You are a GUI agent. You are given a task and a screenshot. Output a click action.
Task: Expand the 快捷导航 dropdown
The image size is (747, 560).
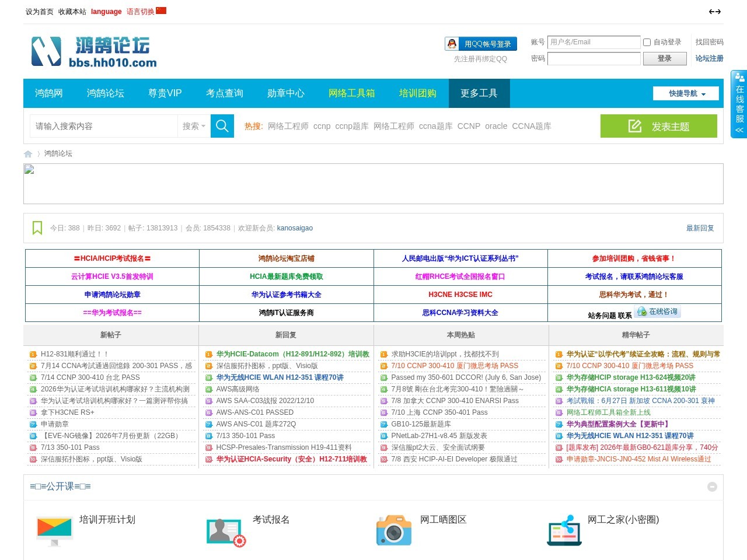tap(686, 93)
